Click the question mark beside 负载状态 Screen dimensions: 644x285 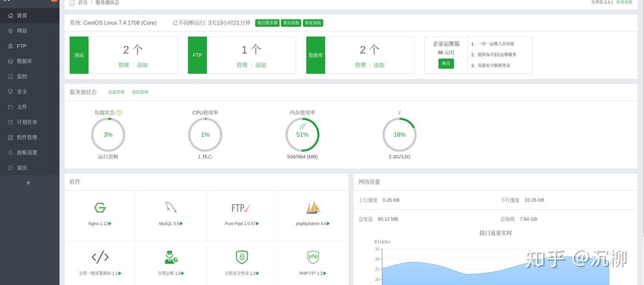point(119,112)
